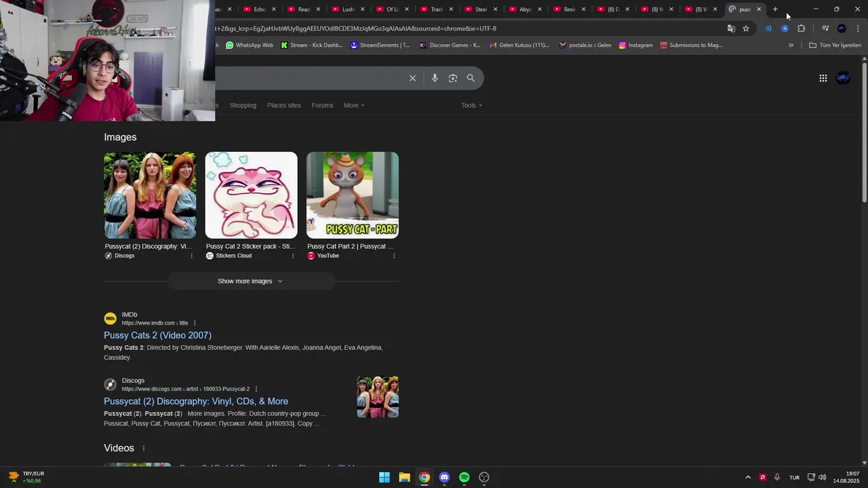Open Pussy Cats 2 (Video 2007) link

click(157, 335)
